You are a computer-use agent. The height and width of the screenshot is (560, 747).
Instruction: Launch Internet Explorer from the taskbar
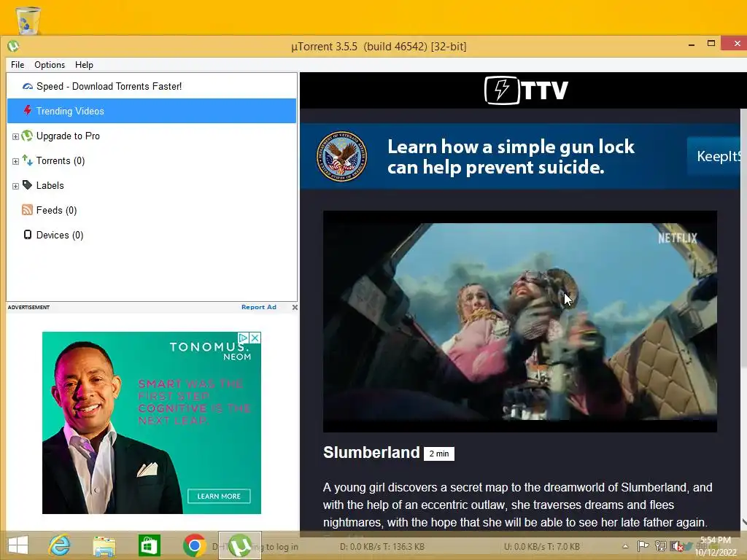coord(60,545)
